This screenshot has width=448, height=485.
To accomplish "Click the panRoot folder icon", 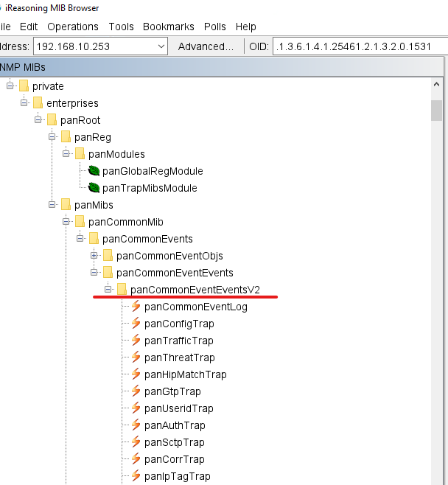I will pos(52,120).
